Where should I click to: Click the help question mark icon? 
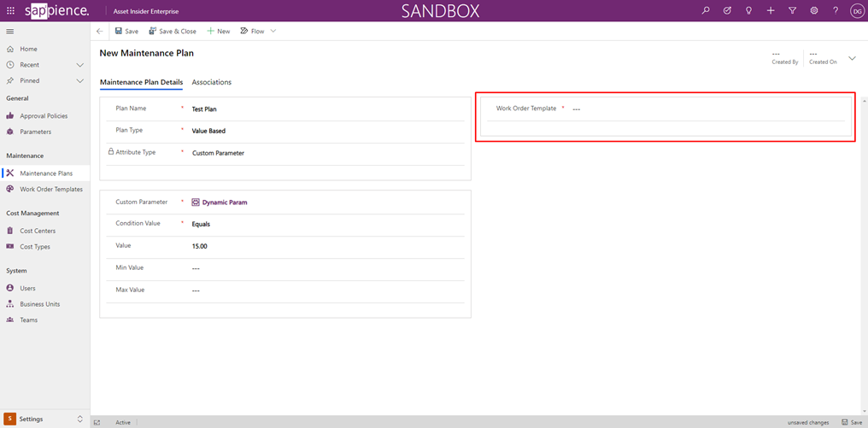[836, 11]
